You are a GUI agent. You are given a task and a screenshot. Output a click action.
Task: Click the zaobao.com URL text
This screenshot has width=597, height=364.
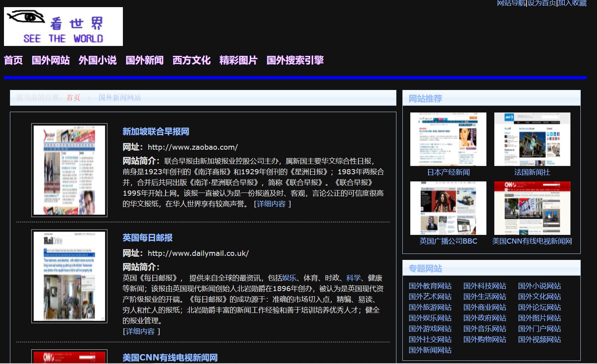pyautogui.click(x=193, y=147)
